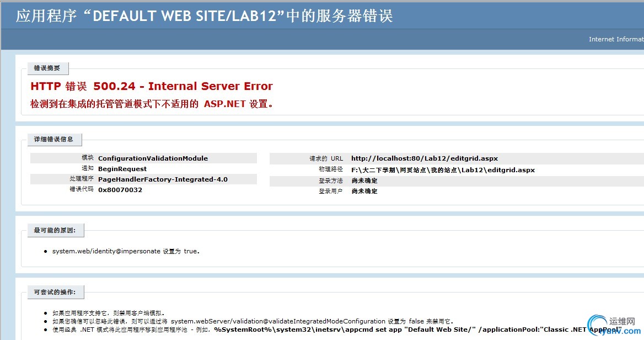This screenshot has width=644, height=340.
Task: Click the system.web/identity@impersonate 设置为 true line
Action: tap(126, 251)
